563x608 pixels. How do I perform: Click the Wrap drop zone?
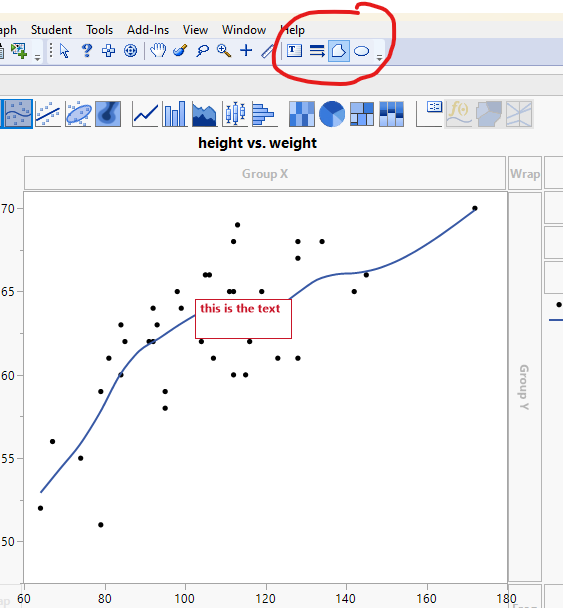[x=525, y=173]
